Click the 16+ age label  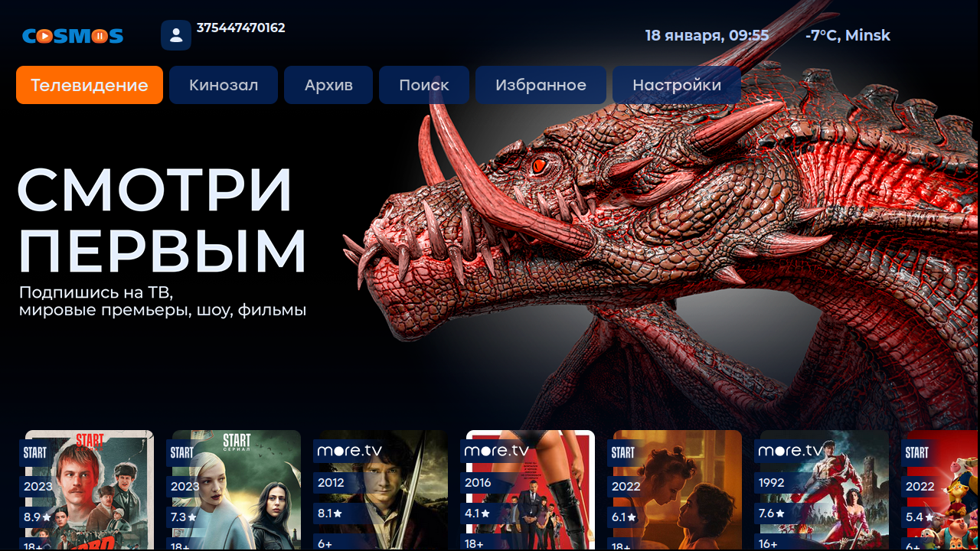769,543
